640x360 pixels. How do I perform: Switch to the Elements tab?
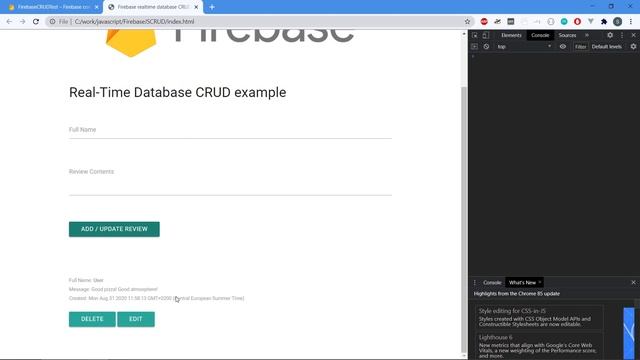coord(511,36)
